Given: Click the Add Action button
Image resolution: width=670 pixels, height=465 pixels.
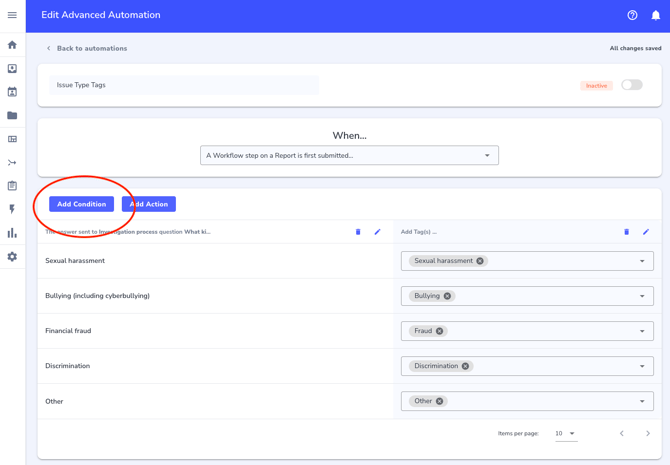Looking at the screenshot, I should tap(148, 204).
